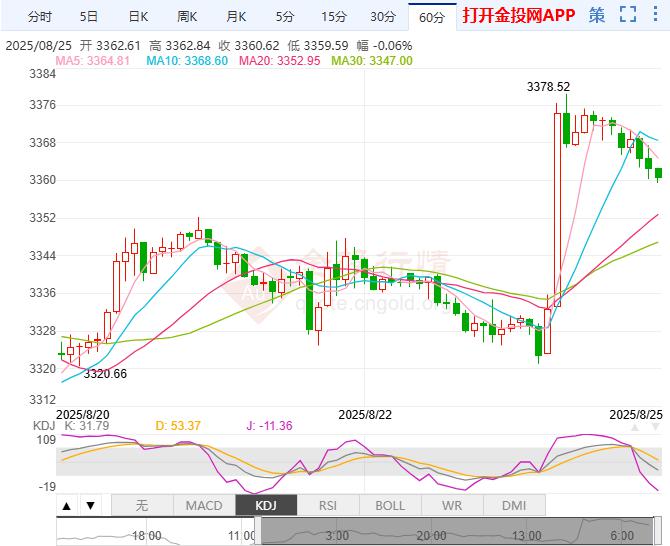Open the vertical three-dot more menu

[x=655, y=15]
